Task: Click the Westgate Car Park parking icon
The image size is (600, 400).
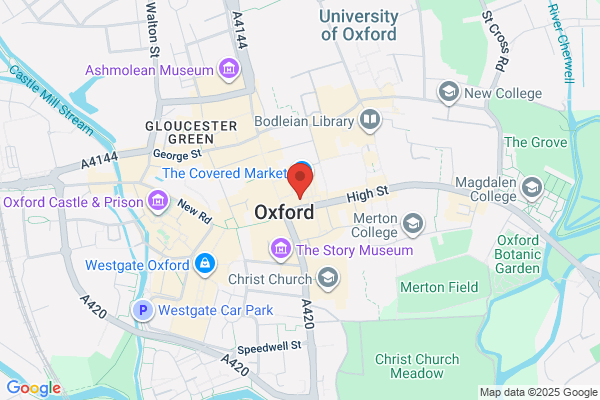Action: [x=143, y=310]
